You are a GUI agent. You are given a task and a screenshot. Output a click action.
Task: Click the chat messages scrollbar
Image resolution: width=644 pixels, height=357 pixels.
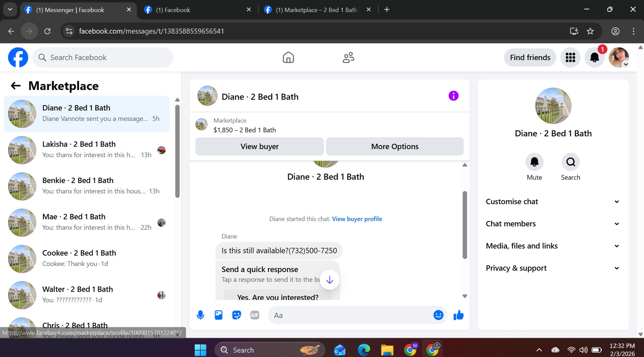pyautogui.click(x=465, y=225)
